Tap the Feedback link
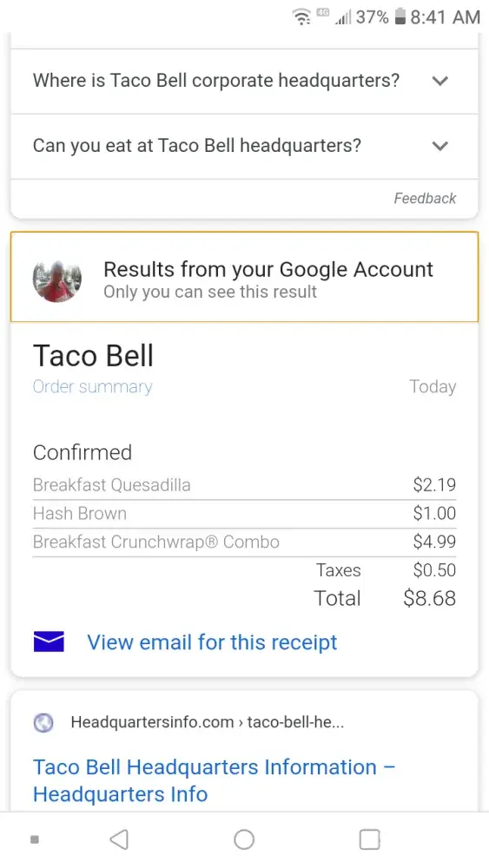 pyautogui.click(x=425, y=198)
